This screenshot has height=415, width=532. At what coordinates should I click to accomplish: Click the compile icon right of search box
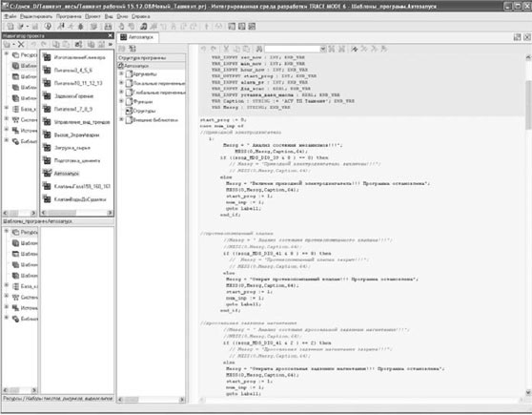tap(355, 49)
